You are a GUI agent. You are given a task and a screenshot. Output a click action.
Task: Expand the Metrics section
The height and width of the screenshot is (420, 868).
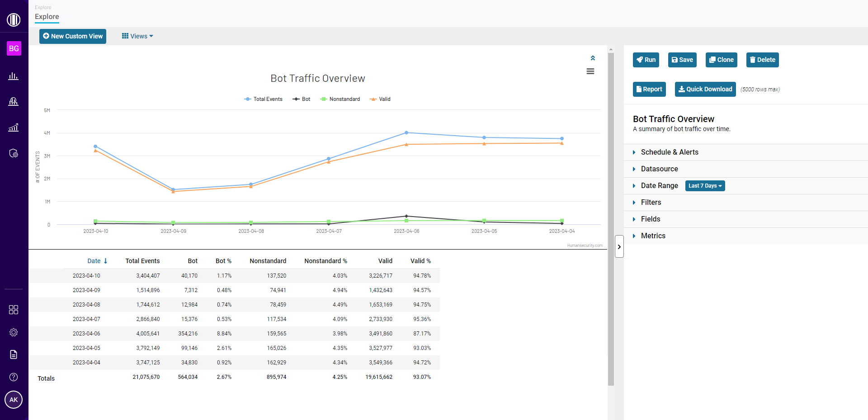point(653,236)
